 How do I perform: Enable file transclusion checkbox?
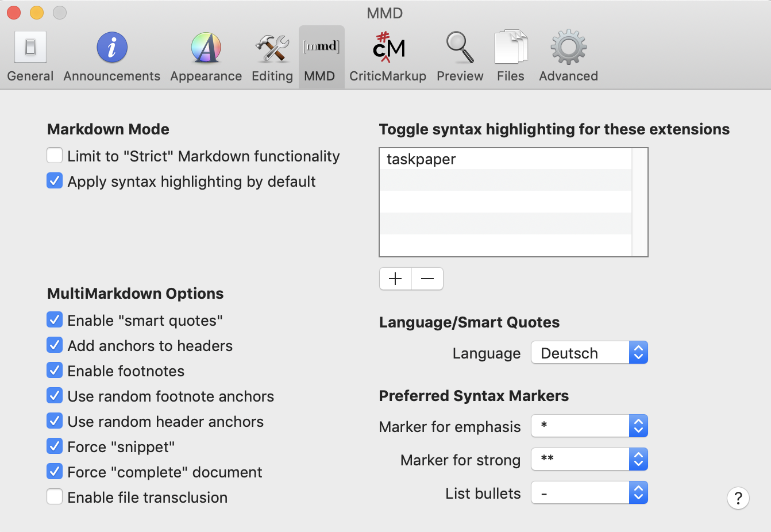click(55, 497)
